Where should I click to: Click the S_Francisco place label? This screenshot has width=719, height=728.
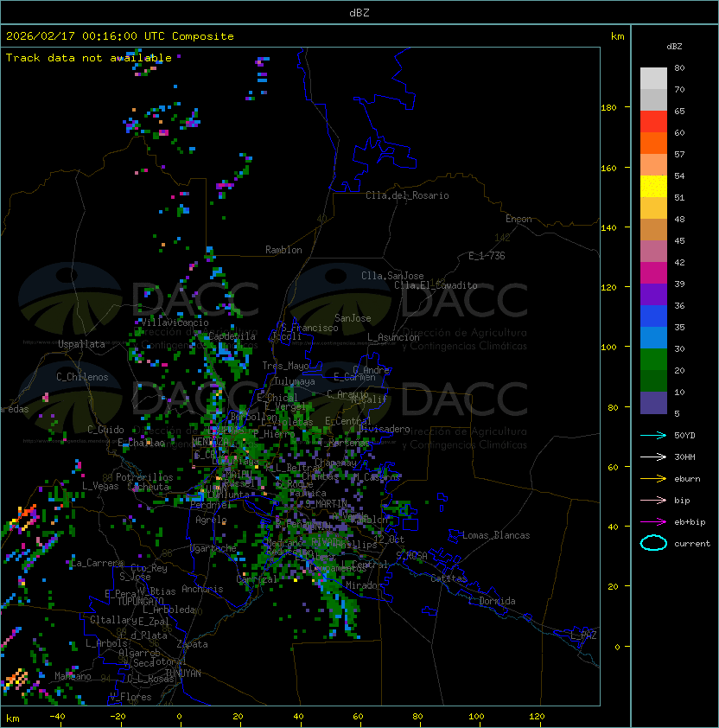click(309, 329)
